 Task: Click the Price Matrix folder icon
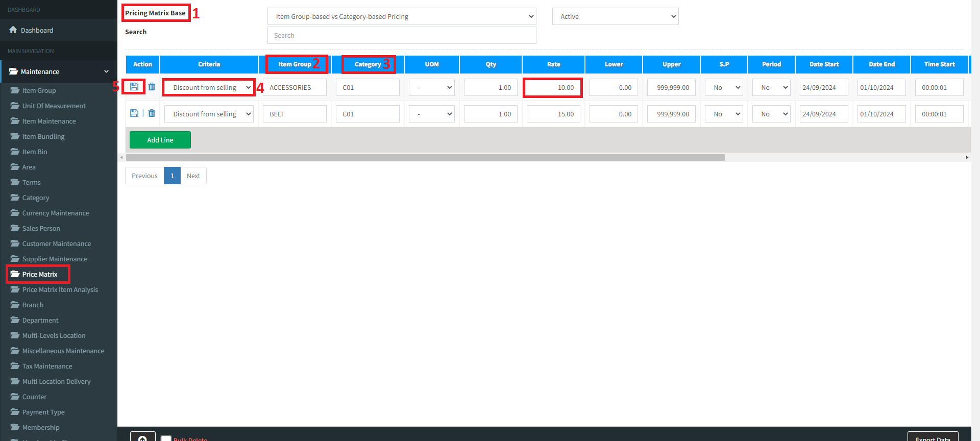click(15, 274)
